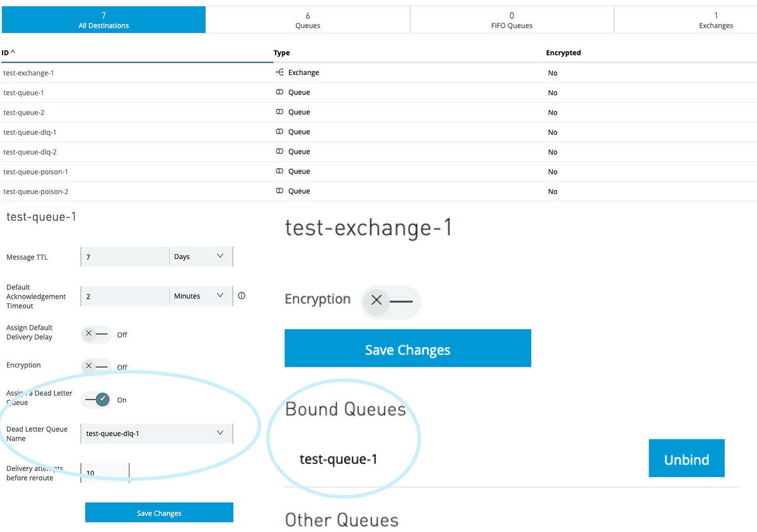
Task: Click the queue icon for test-queue-dlq-2
Action: coord(279,152)
